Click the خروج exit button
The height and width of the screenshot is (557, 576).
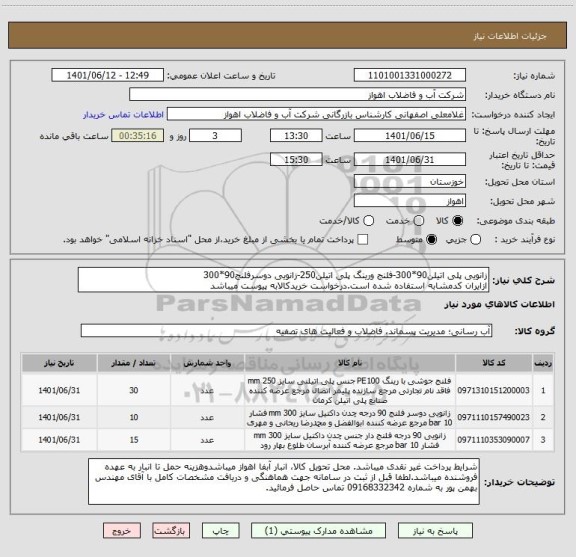click(122, 531)
